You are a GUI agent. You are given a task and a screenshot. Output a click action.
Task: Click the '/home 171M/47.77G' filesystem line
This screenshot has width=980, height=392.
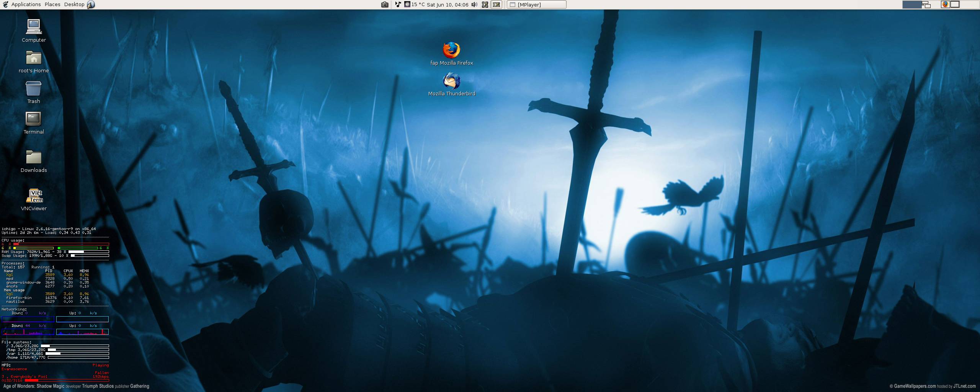coord(26,358)
